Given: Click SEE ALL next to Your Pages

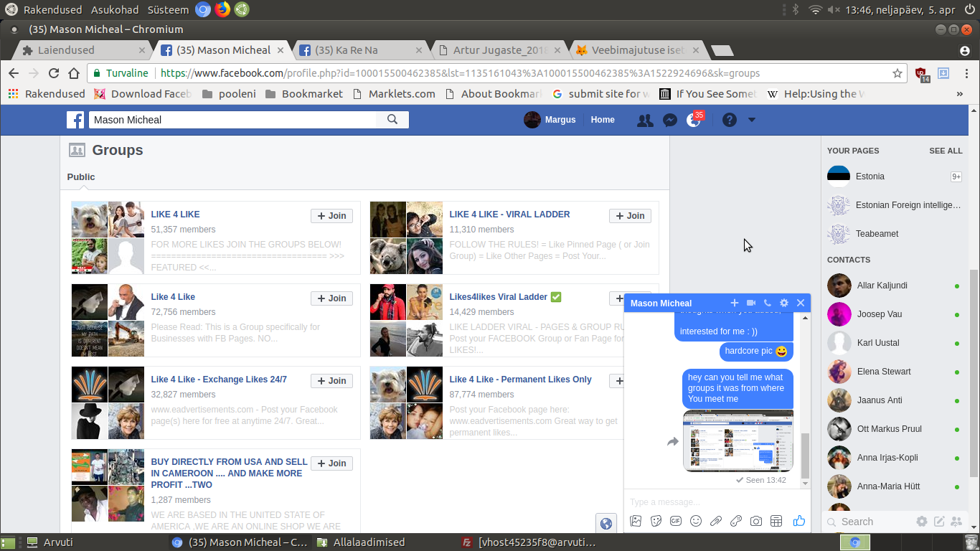Looking at the screenshot, I should pos(946,151).
